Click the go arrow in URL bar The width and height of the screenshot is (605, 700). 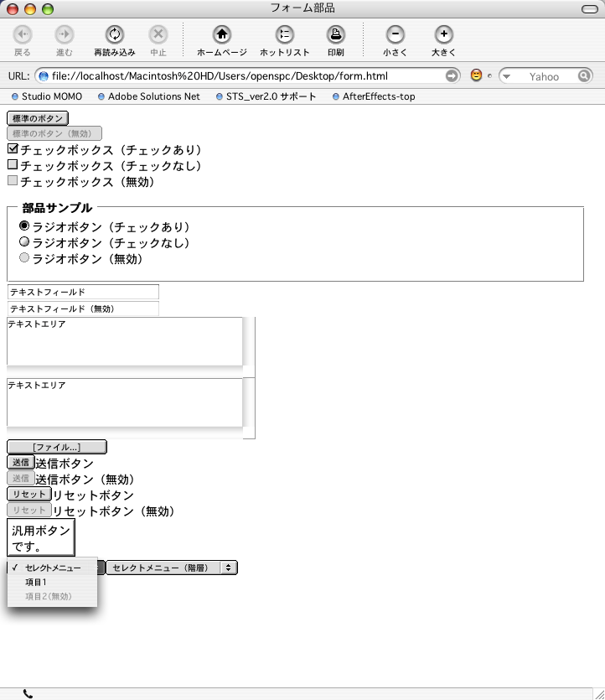click(x=452, y=76)
